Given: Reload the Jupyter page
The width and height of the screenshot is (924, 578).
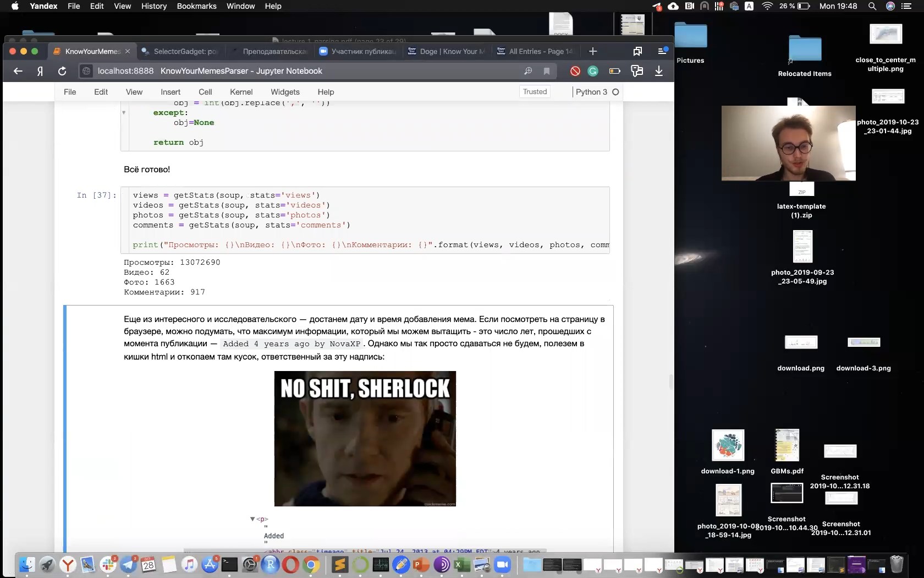Looking at the screenshot, I should (62, 71).
